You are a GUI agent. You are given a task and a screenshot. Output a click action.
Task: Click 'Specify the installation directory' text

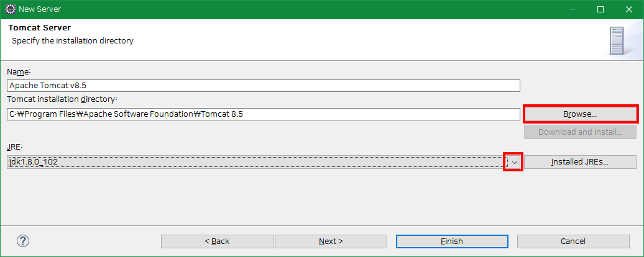click(x=73, y=41)
